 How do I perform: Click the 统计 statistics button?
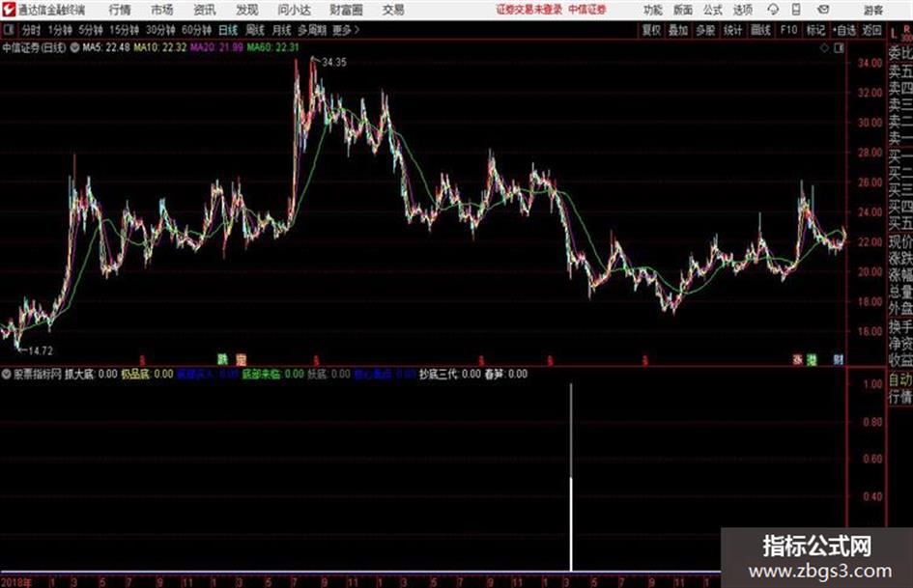click(733, 30)
